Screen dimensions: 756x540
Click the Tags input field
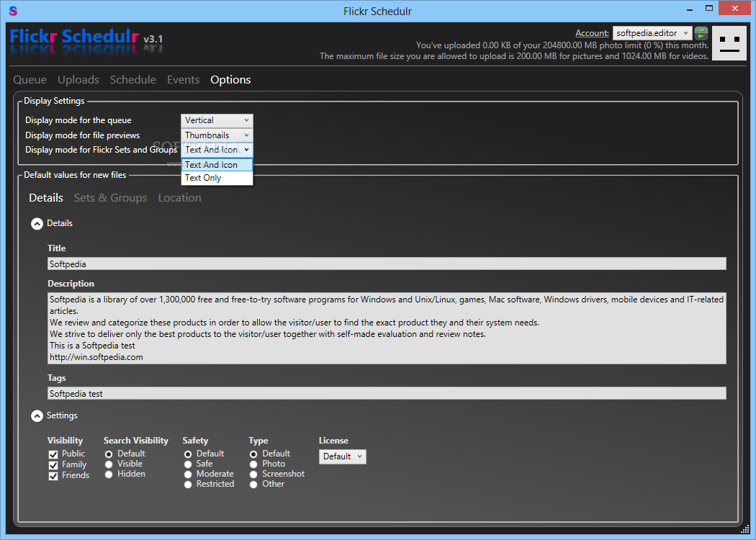(x=387, y=393)
